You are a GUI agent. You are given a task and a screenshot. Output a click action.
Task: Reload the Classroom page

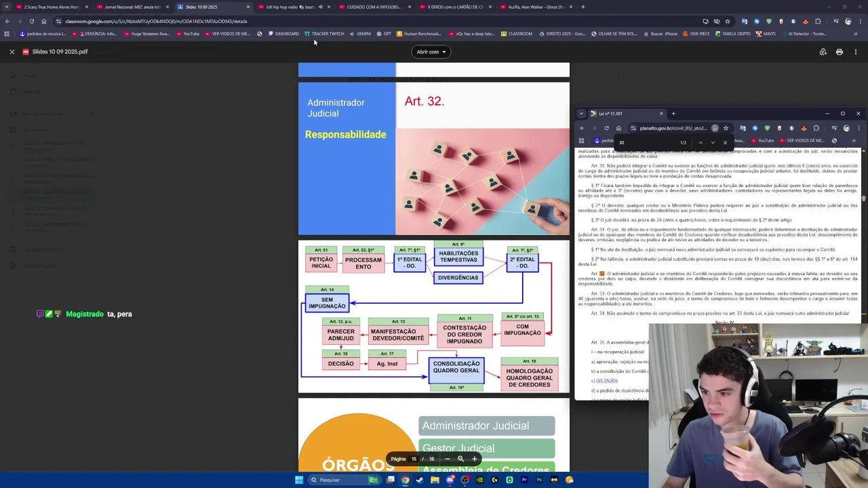[x=31, y=21]
